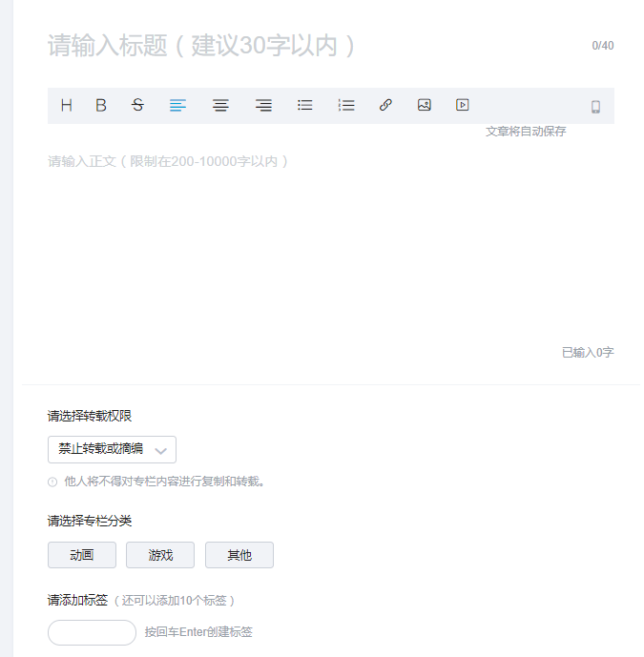Insert a numbered list
644x657 pixels.
pyautogui.click(x=346, y=106)
